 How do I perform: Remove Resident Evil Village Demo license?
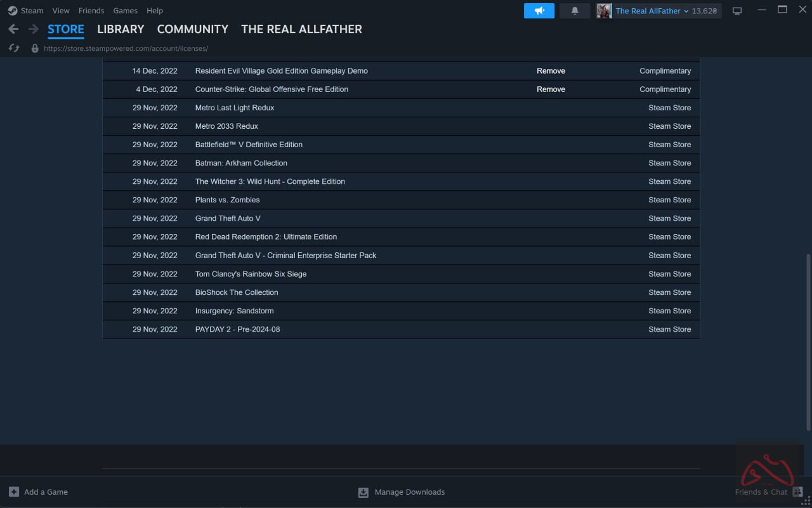click(x=551, y=71)
